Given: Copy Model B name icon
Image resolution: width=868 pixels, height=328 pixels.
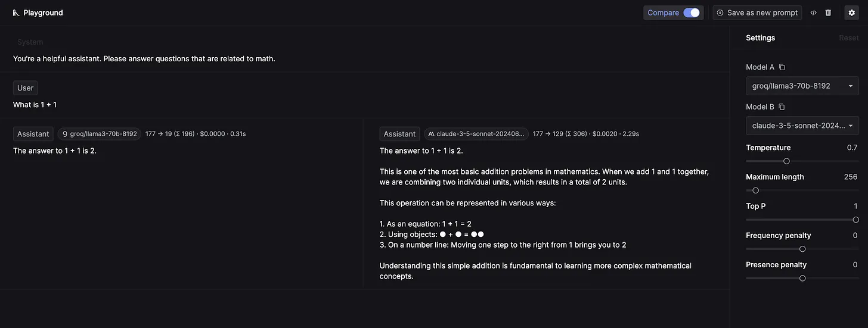Looking at the screenshot, I should pyautogui.click(x=782, y=107).
